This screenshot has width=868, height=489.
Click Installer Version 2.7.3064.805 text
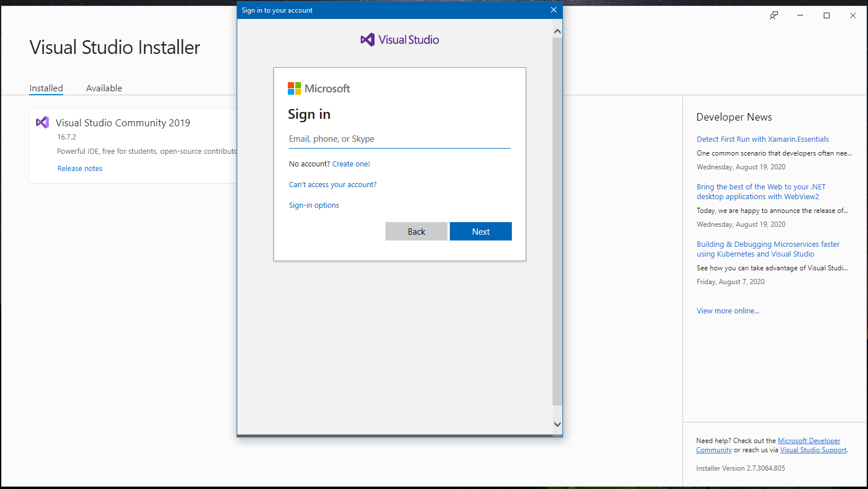pos(740,468)
